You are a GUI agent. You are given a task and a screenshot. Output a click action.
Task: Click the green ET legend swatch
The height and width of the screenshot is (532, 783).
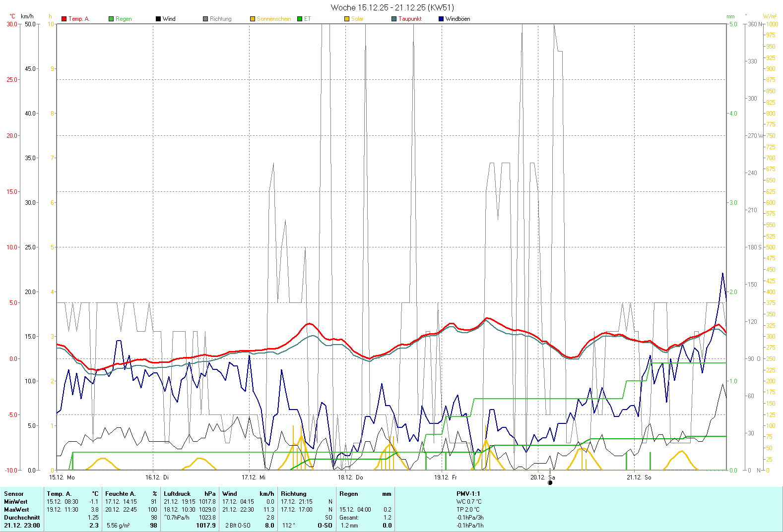[300, 19]
